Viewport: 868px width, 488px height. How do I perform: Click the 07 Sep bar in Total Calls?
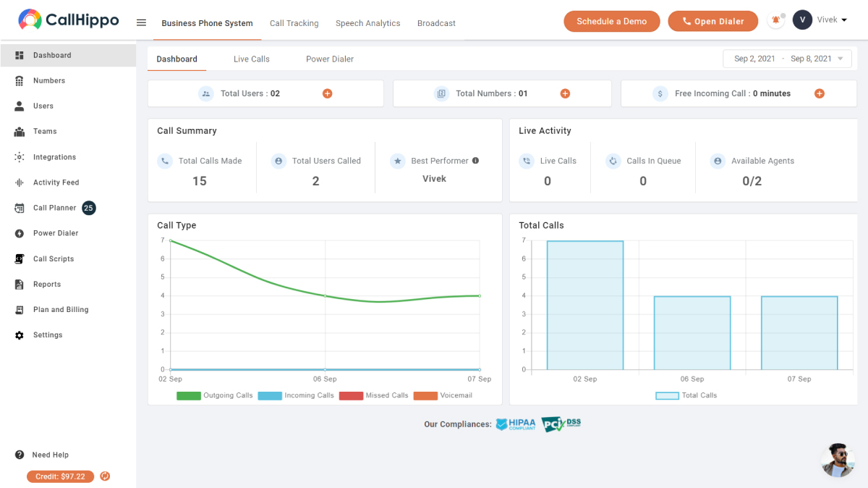pyautogui.click(x=799, y=333)
